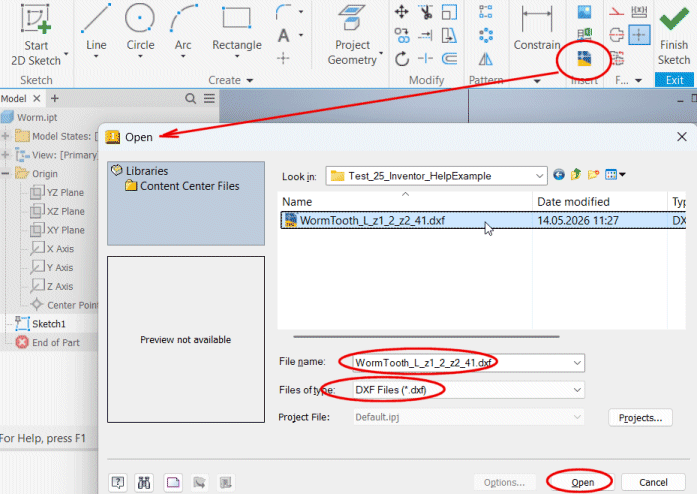Screen dimensions: 697x494
Task: Choose the Fillet tool in Create panel
Action: tap(284, 12)
